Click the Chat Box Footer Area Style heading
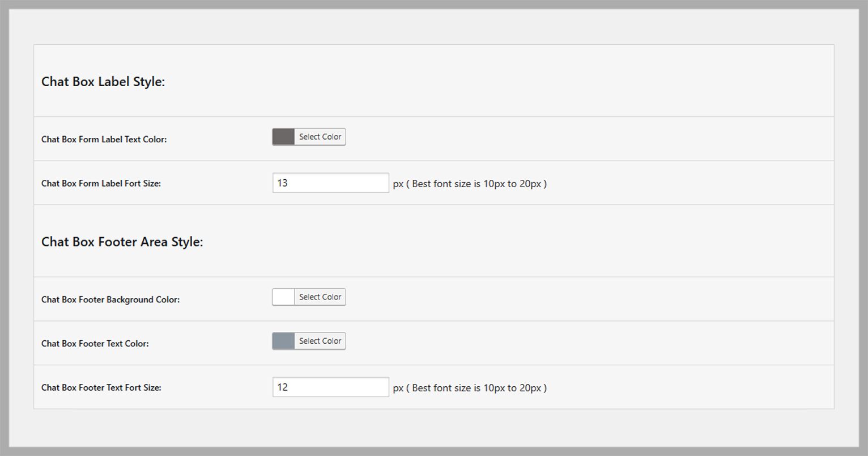868x456 pixels. [x=122, y=242]
